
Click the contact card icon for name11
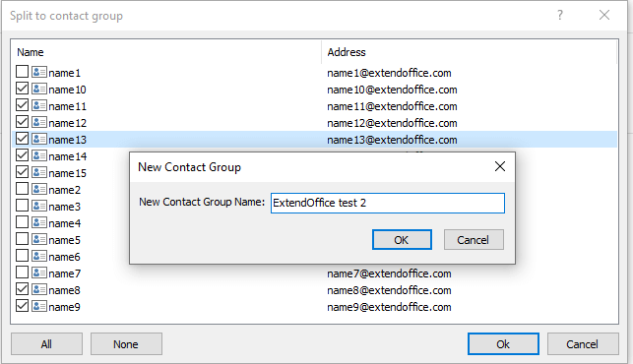point(39,105)
